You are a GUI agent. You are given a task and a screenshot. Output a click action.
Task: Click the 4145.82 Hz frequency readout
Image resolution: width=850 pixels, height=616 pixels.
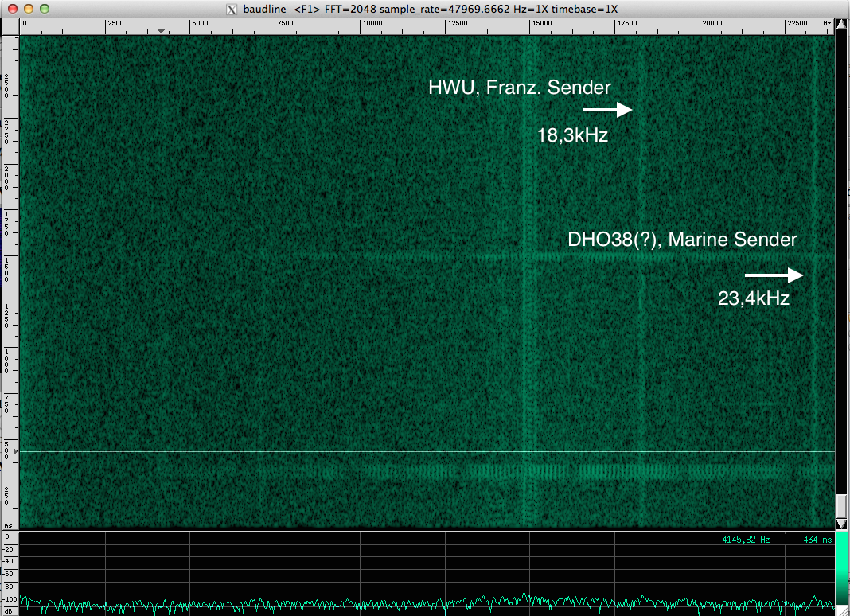click(x=746, y=540)
